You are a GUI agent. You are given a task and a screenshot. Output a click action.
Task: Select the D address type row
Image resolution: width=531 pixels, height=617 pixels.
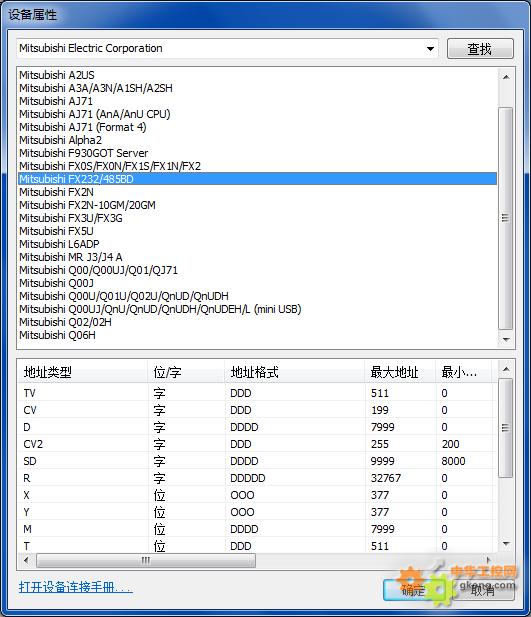[x=255, y=427]
